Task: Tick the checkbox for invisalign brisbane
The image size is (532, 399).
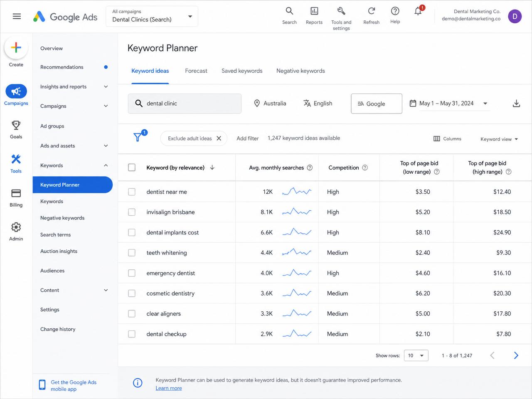Action: 132,212
